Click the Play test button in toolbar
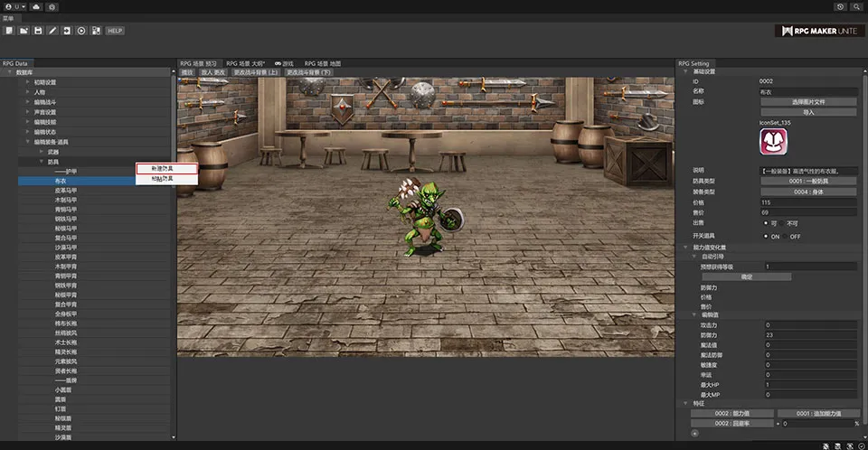The height and width of the screenshot is (450, 868). pyautogui.click(x=80, y=30)
